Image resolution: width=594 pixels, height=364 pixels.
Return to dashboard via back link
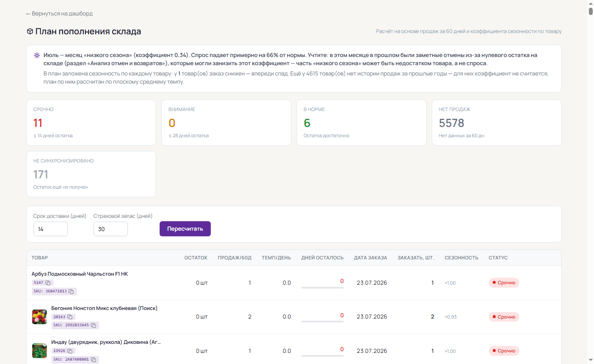[x=59, y=14]
